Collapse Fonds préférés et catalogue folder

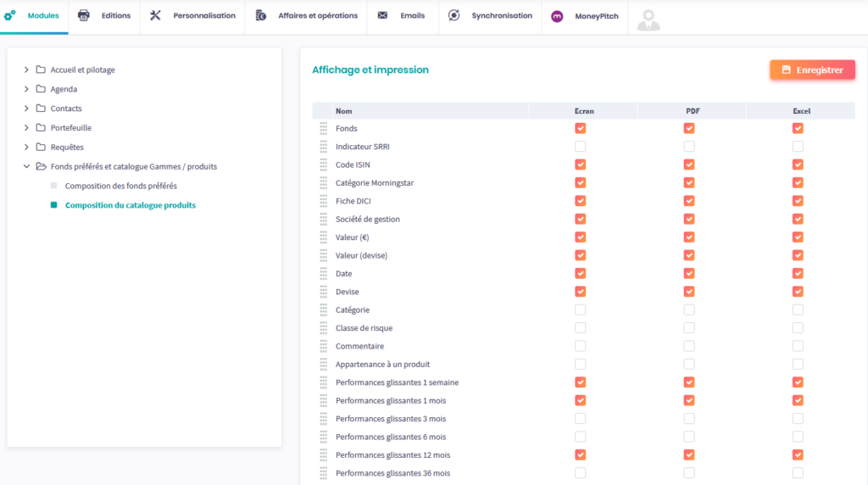pos(26,166)
